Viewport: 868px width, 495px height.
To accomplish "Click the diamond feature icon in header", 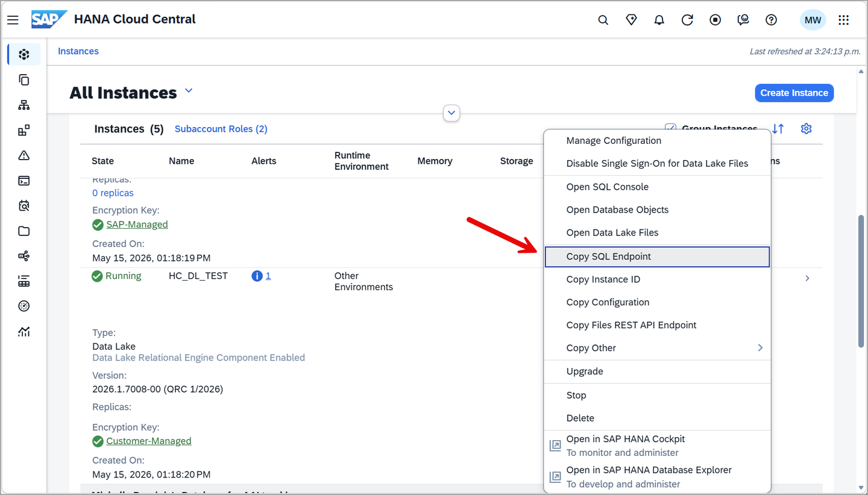I will (631, 20).
